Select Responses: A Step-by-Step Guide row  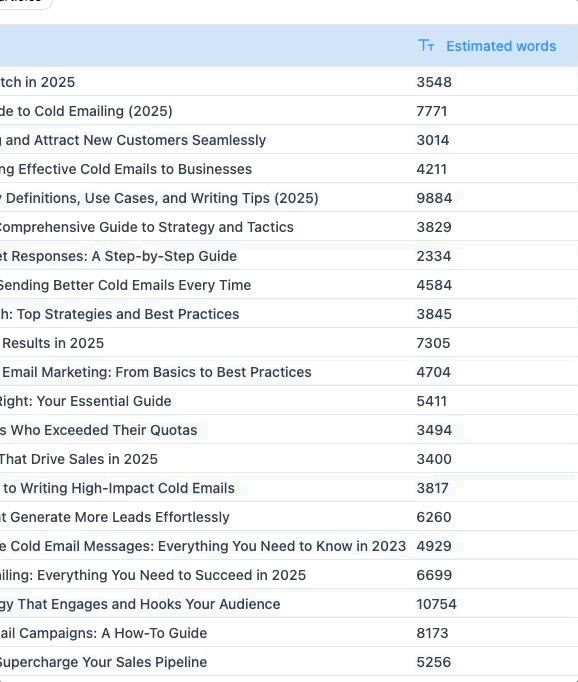[x=118, y=256]
